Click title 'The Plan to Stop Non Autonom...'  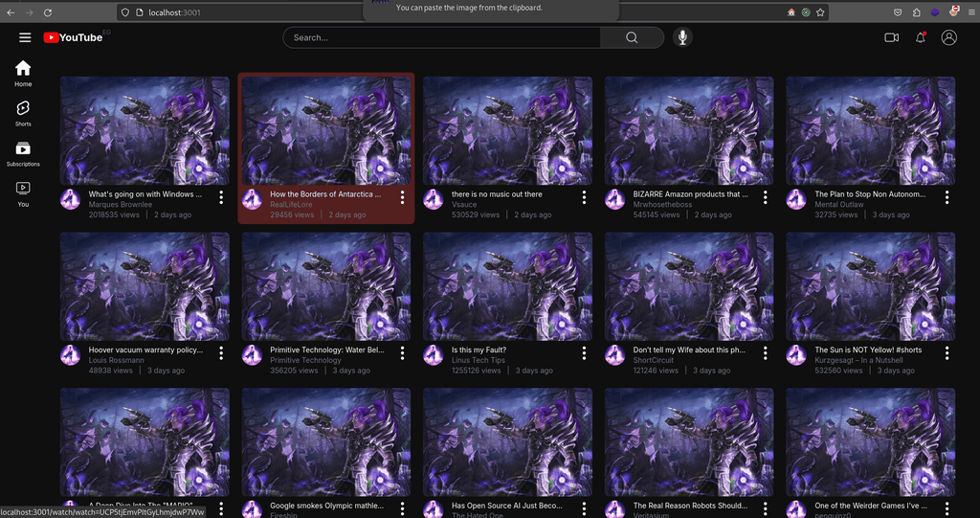click(870, 194)
